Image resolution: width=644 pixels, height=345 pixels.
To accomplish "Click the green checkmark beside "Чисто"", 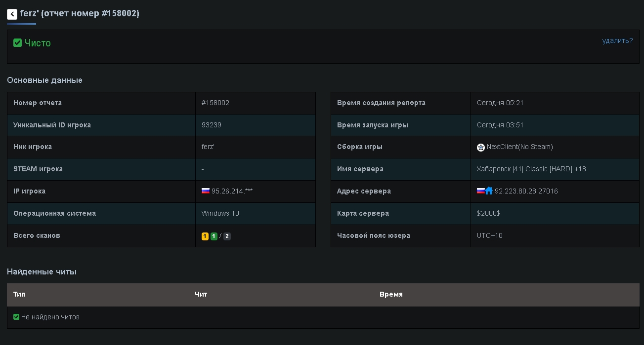I will pyautogui.click(x=17, y=43).
